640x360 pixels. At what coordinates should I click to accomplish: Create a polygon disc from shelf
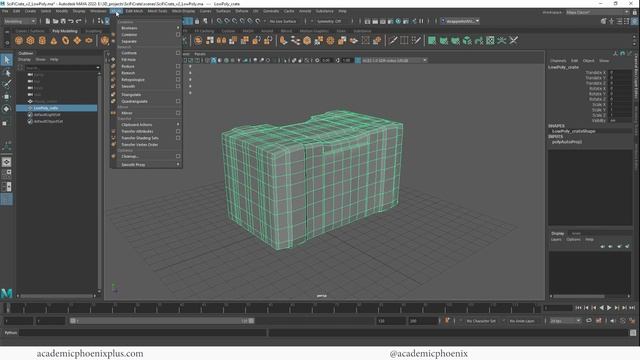pyautogui.click(x=89, y=40)
